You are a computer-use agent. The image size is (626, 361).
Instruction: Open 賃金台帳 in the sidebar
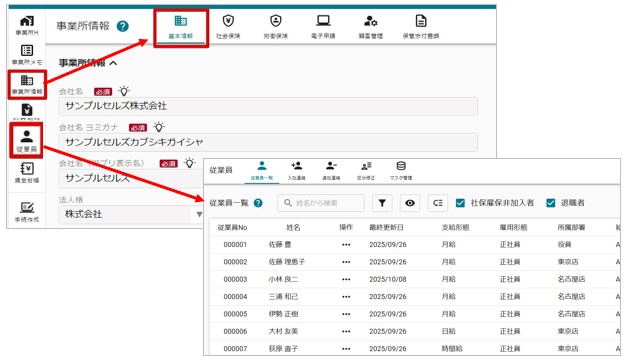click(x=27, y=173)
